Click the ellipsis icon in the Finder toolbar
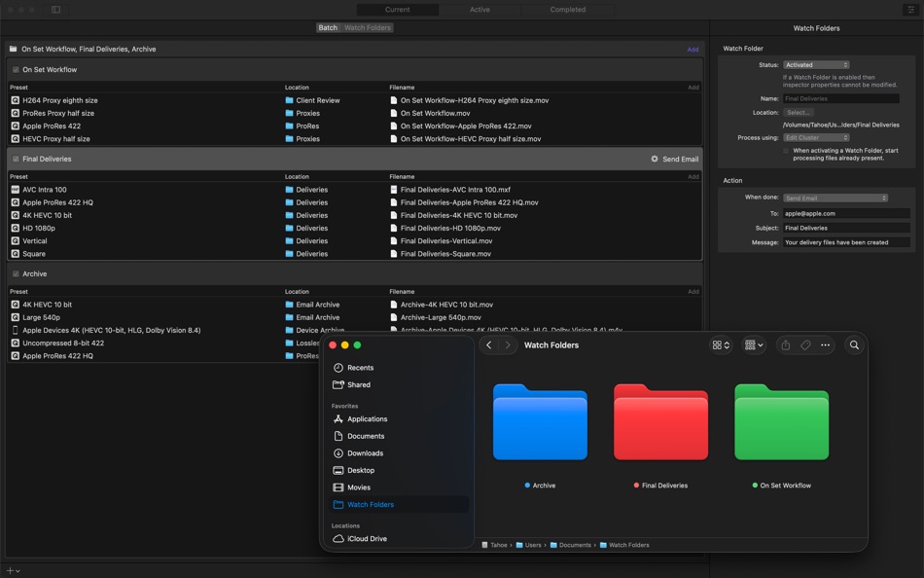This screenshot has width=924, height=578. click(x=825, y=345)
